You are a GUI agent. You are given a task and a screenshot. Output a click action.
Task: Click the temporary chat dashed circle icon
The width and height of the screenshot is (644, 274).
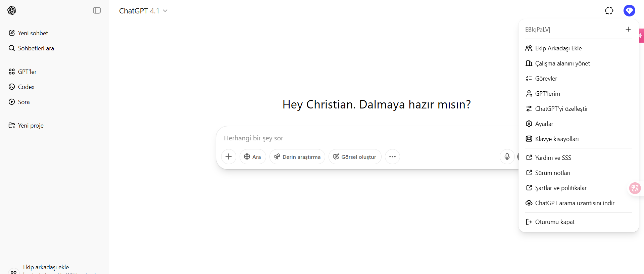pyautogui.click(x=609, y=11)
